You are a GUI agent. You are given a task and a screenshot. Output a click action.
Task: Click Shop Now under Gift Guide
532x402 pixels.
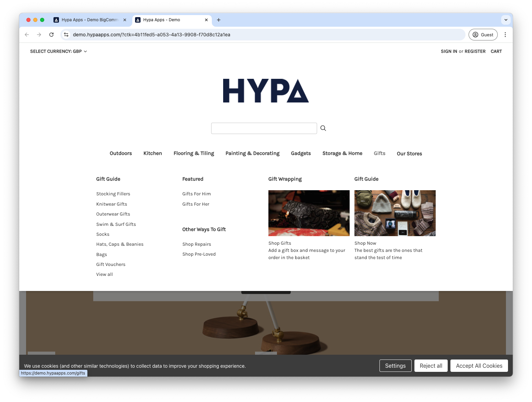click(x=365, y=243)
